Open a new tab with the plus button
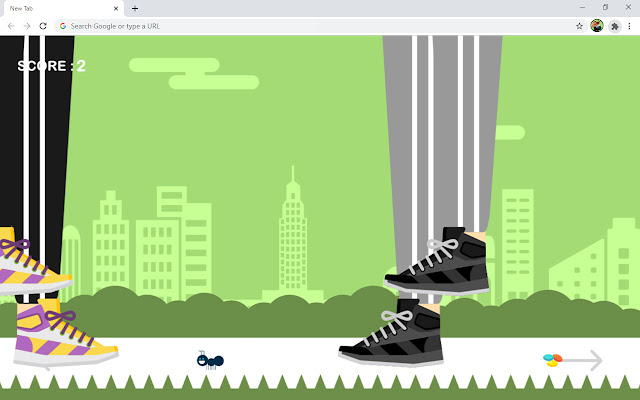640x400 pixels. pyautogui.click(x=135, y=8)
